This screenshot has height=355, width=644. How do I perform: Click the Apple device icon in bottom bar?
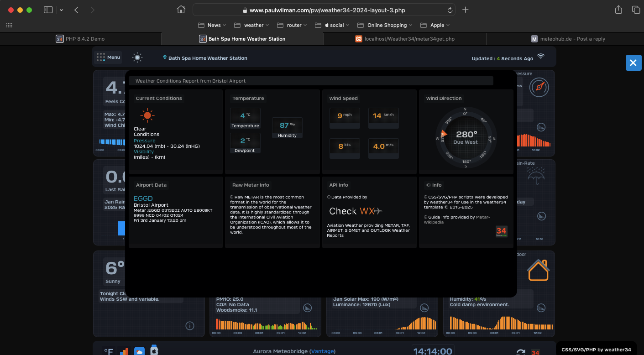(x=154, y=350)
